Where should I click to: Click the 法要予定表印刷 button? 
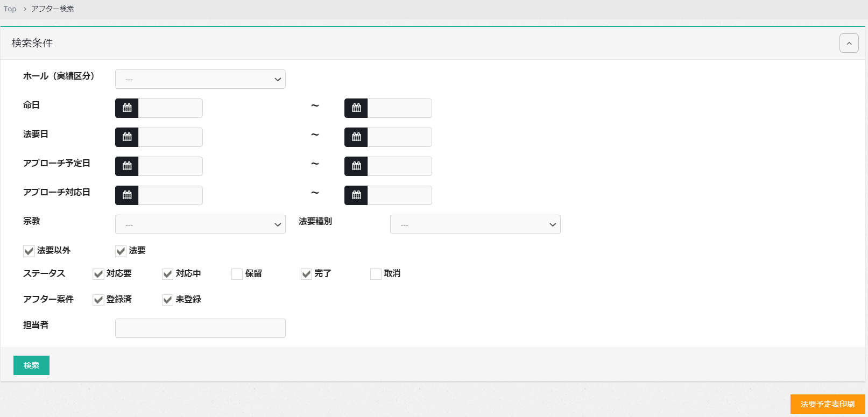827,404
